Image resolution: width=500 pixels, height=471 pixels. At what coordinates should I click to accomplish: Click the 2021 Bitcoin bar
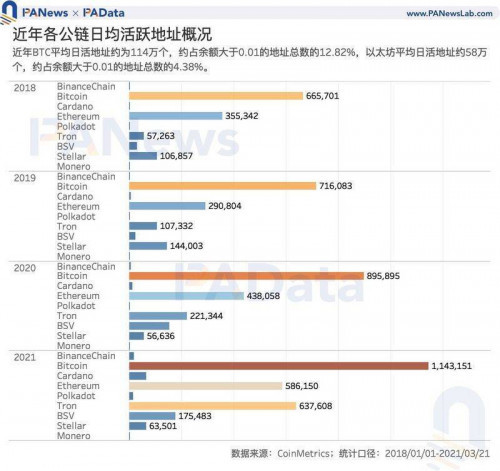click(279, 366)
